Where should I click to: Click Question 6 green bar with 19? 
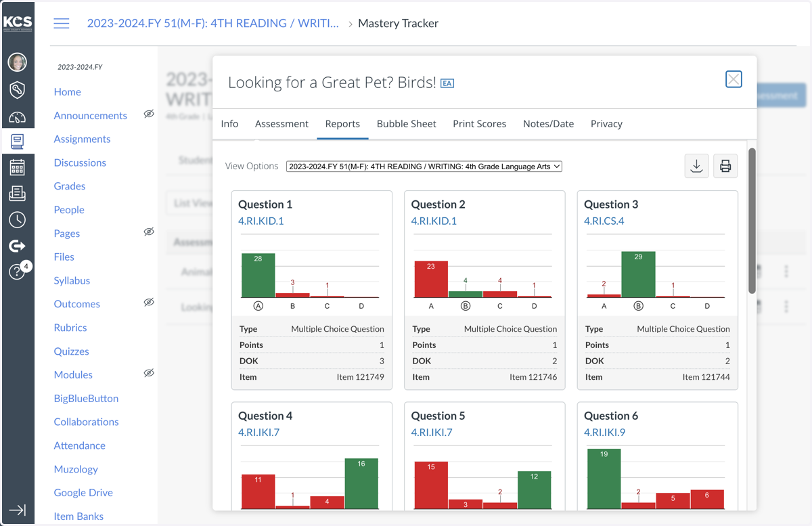604,479
